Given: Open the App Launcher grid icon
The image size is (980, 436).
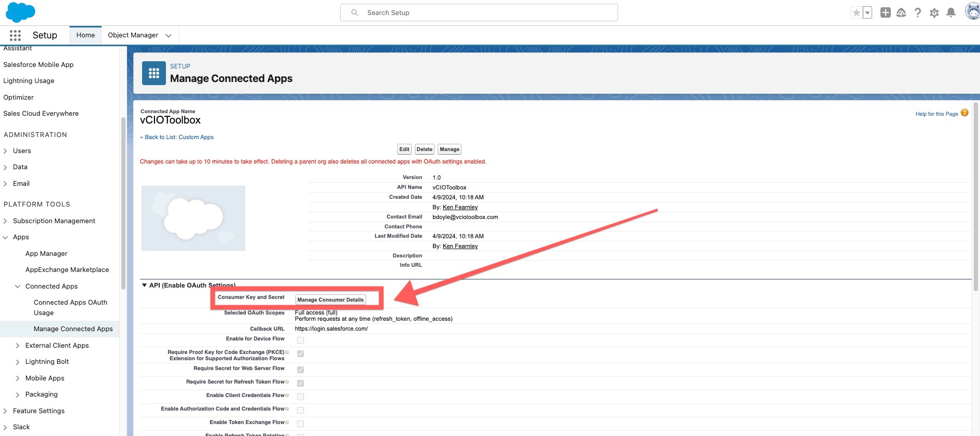Looking at the screenshot, I should pyautogui.click(x=15, y=35).
